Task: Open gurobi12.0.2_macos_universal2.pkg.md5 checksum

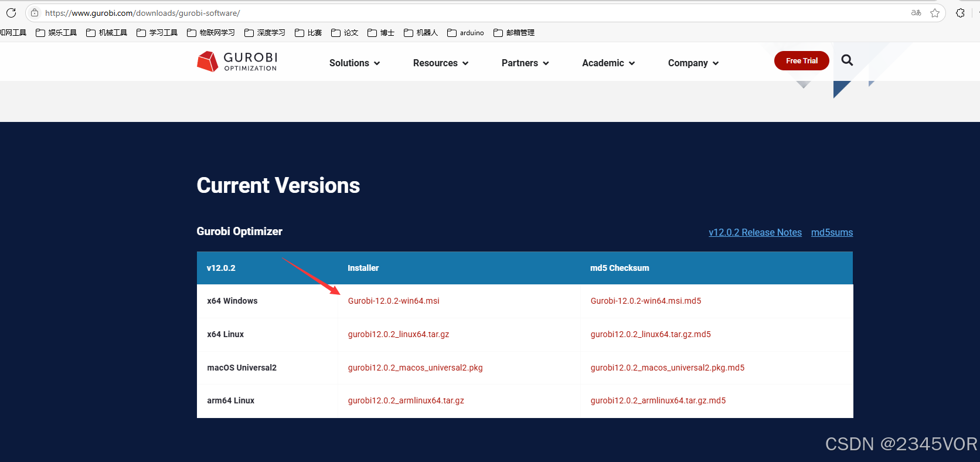Action: pos(668,368)
